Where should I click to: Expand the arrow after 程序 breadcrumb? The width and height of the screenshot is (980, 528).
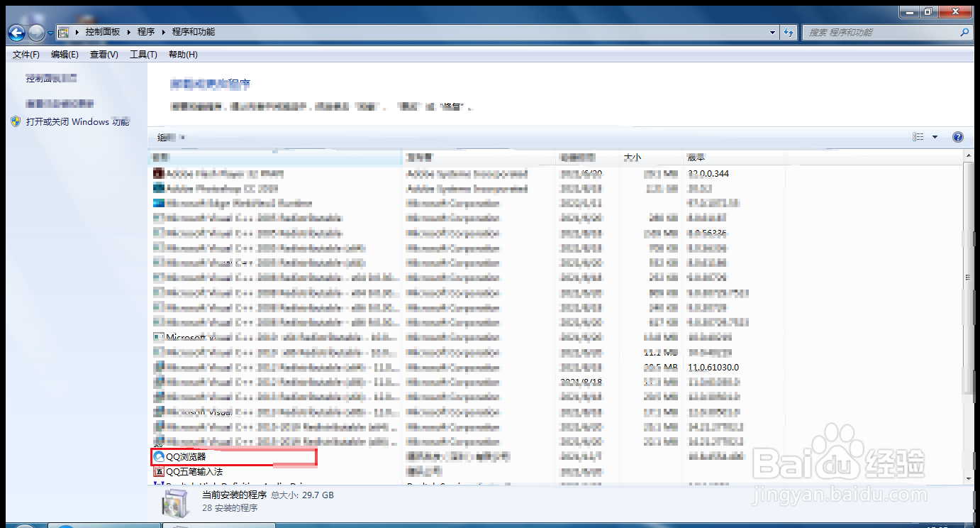164,32
